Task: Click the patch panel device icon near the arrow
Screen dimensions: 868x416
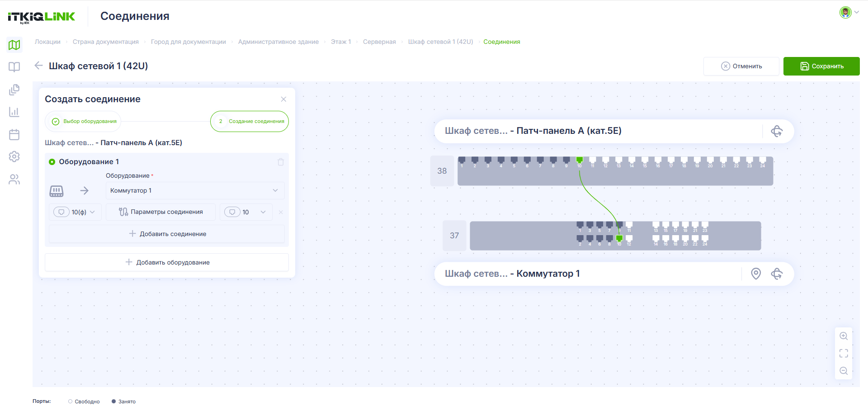Action: point(57,191)
